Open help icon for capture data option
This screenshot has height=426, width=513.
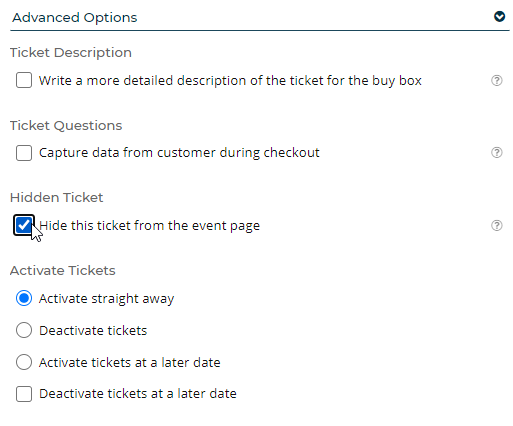[496, 152]
